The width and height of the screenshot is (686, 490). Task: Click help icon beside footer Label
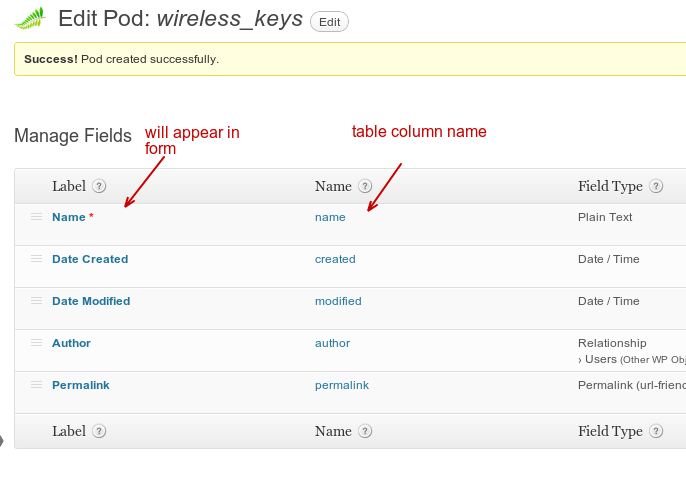point(99,431)
